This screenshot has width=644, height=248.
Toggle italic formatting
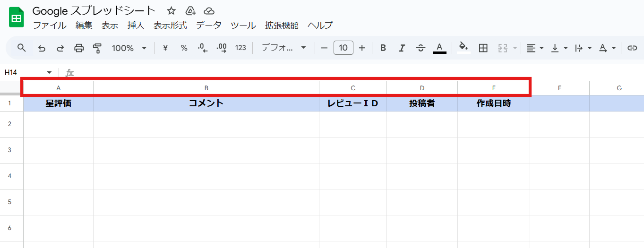coord(402,48)
